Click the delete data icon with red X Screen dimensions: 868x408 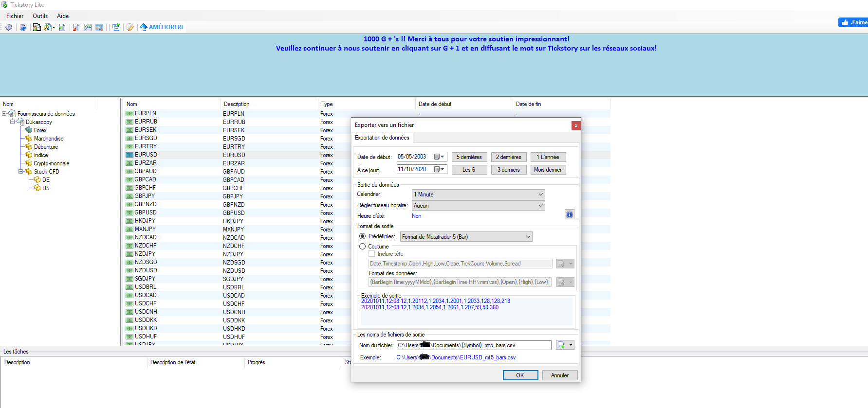[76, 27]
